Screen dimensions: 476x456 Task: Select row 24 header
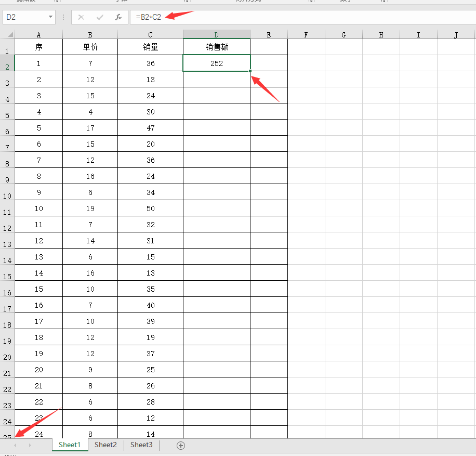click(7, 418)
